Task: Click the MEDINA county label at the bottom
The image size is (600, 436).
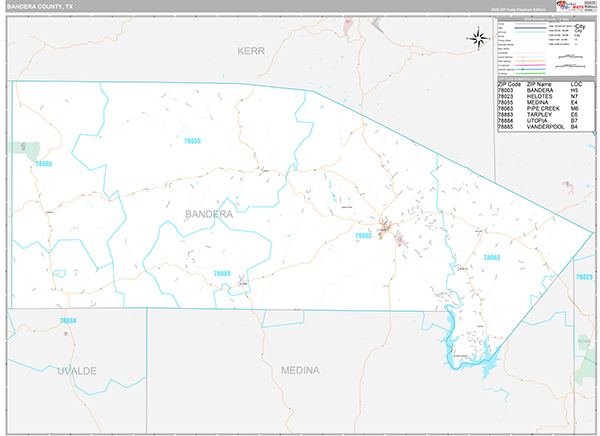Action: point(299,370)
